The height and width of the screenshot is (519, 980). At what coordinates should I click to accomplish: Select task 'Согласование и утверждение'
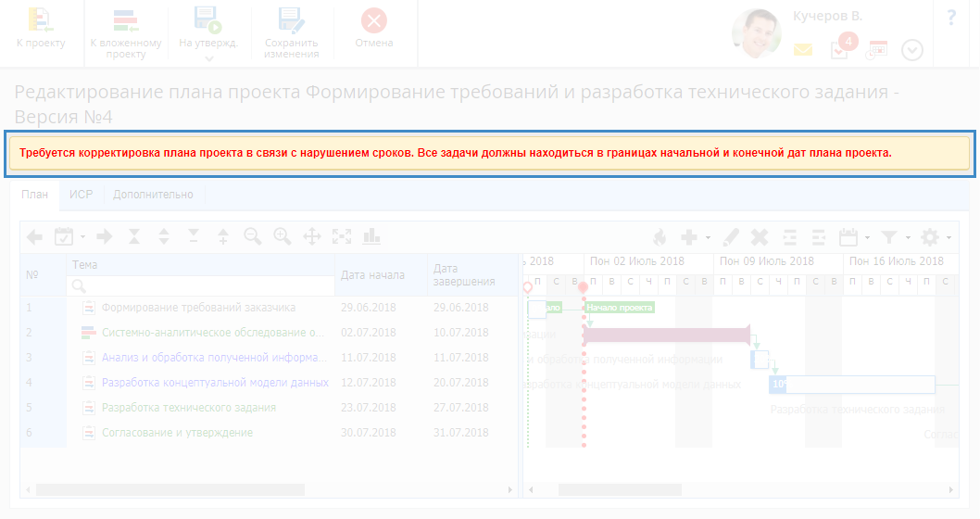coord(178,433)
